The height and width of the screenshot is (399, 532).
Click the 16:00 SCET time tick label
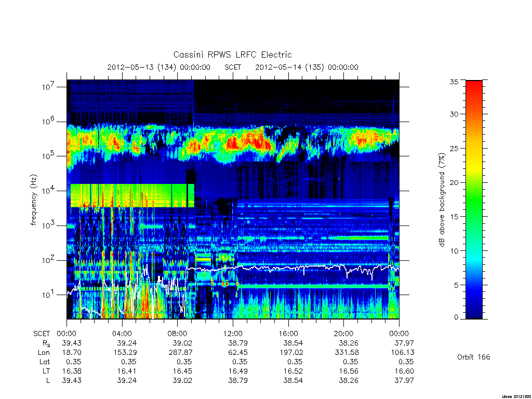pos(288,334)
